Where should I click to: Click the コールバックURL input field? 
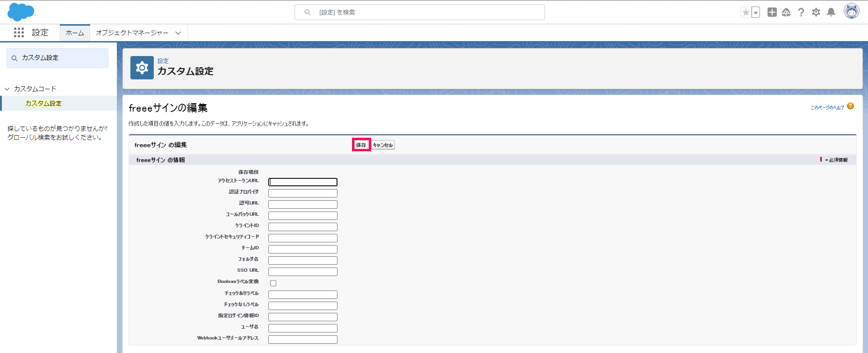tap(303, 216)
